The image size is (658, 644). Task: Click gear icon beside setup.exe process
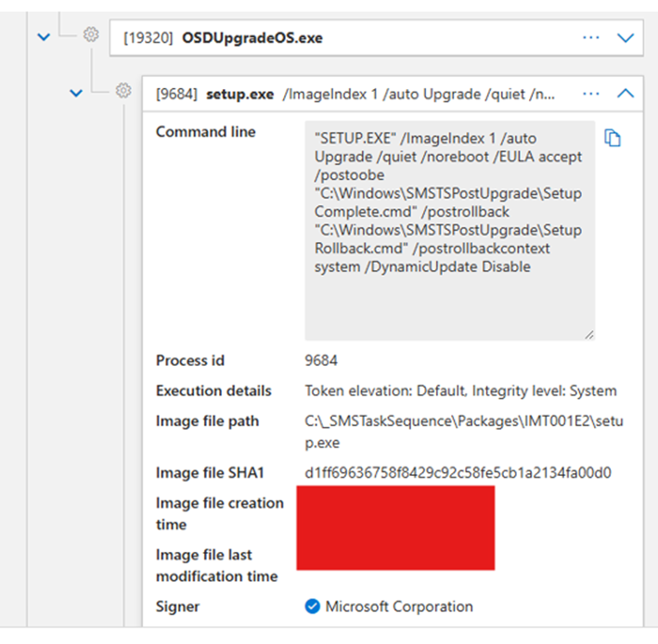pyautogui.click(x=123, y=91)
